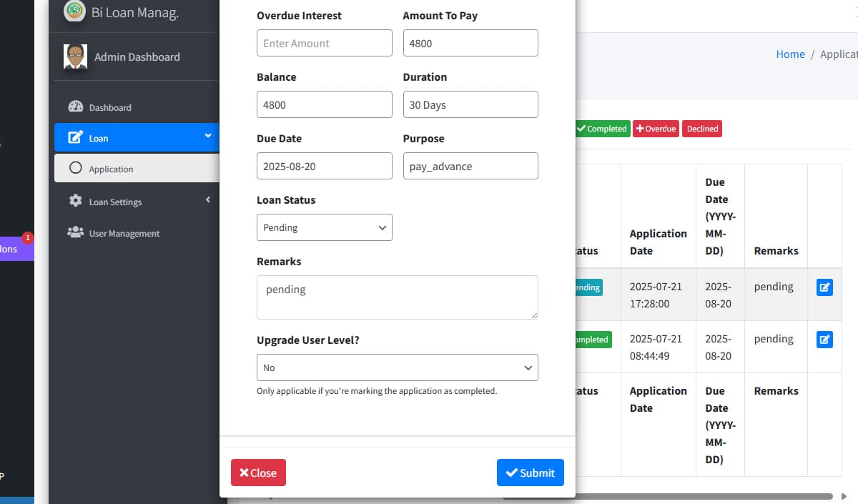Click the Dashboard gauge icon
The height and width of the screenshot is (504, 858).
pos(76,107)
